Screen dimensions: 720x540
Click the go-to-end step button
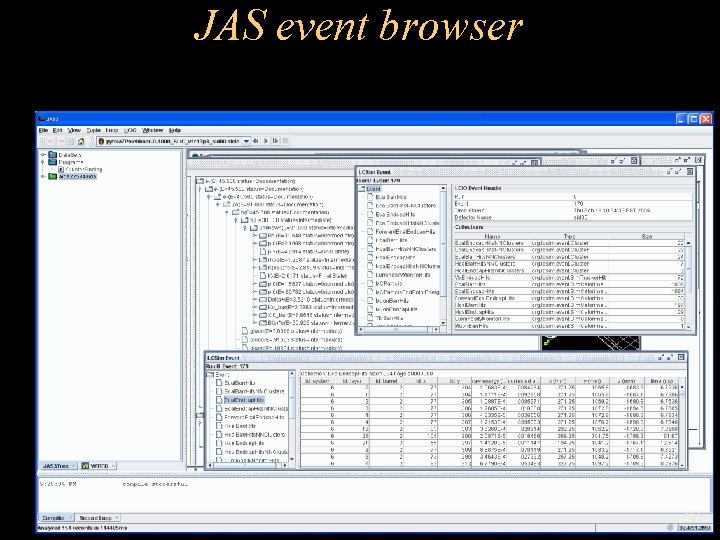point(276,141)
